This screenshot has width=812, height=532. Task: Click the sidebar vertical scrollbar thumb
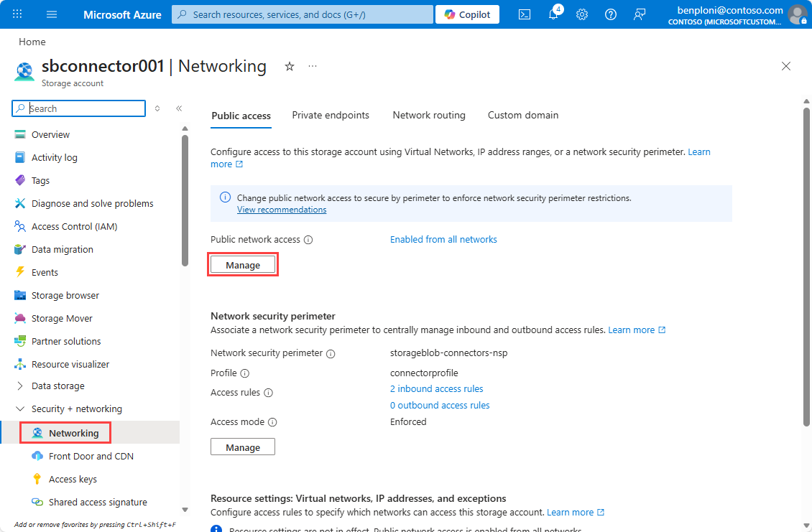[185, 201]
